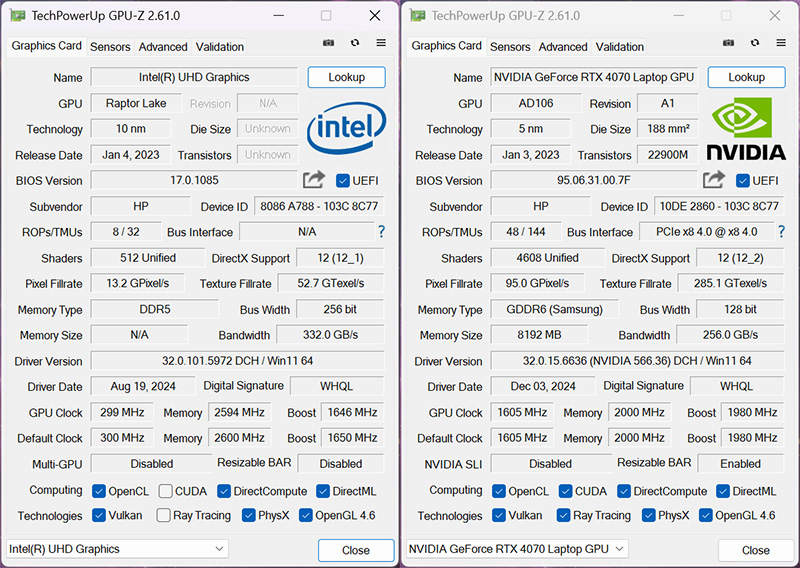
Task: Open Bus Interface help question mark in NVIDIA window
Action: pos(781,232)
